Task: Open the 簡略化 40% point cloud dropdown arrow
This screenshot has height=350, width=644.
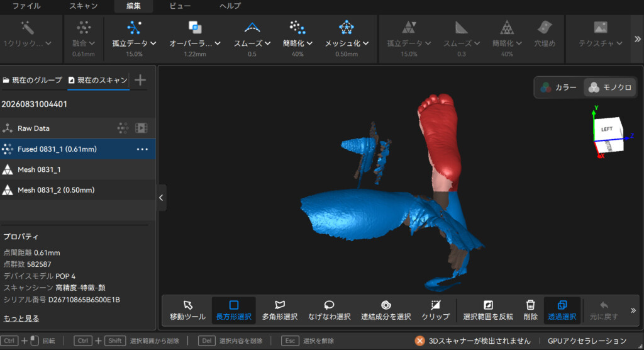Action: (309, 43)
